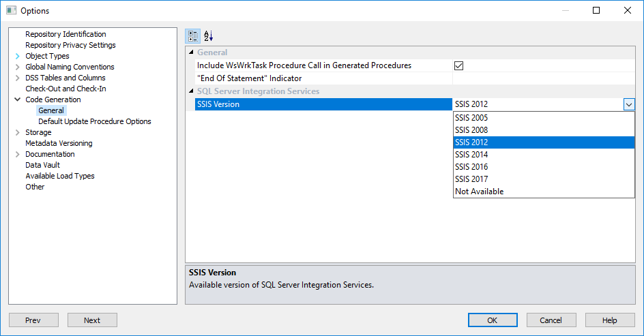Screen dimensions: 644x336
Task: Click the Alphabetical sort toolbar icon
Action: [209, 35]
